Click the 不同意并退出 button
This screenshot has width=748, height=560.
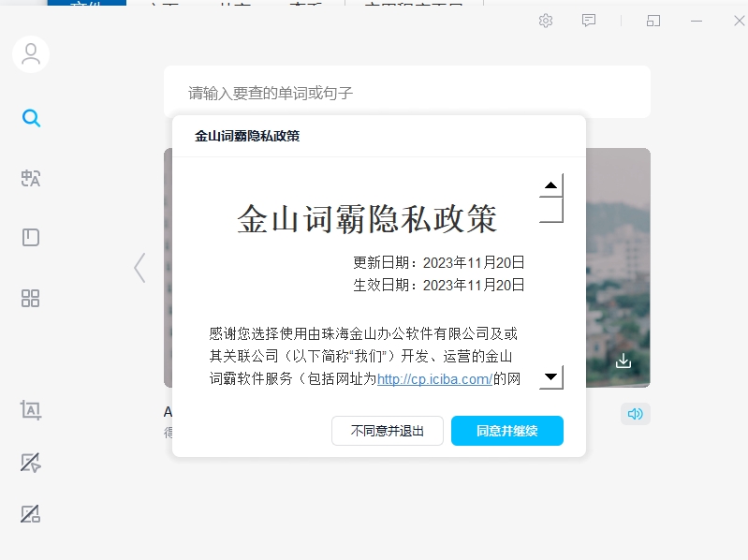[388, 431]
